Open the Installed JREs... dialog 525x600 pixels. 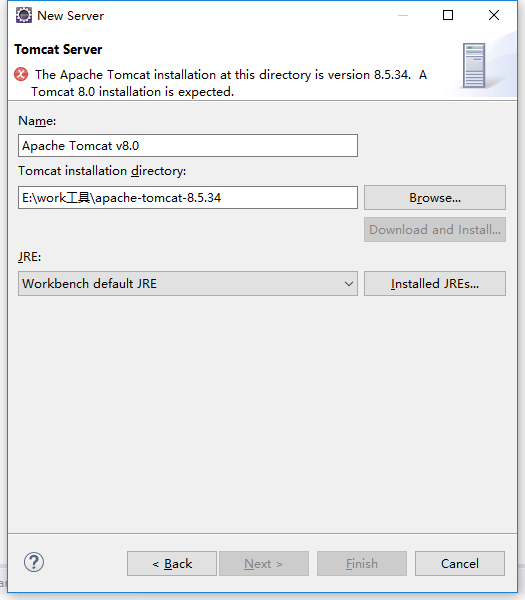point(435,284)
